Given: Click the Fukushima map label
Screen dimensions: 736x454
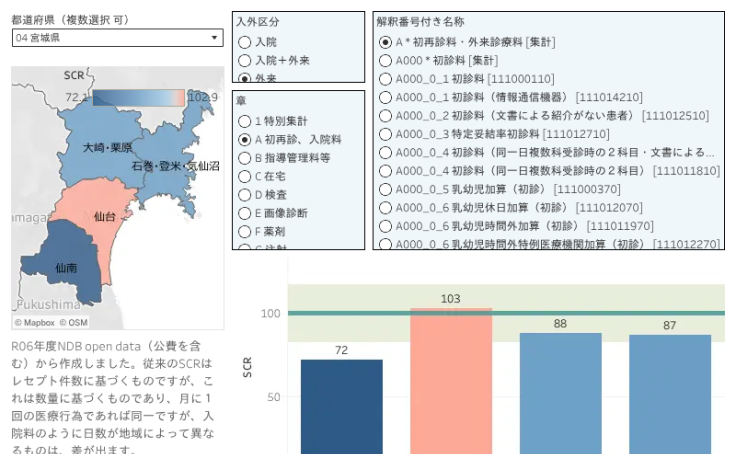Looking at the screenshot, I should [x=48, y=305].
